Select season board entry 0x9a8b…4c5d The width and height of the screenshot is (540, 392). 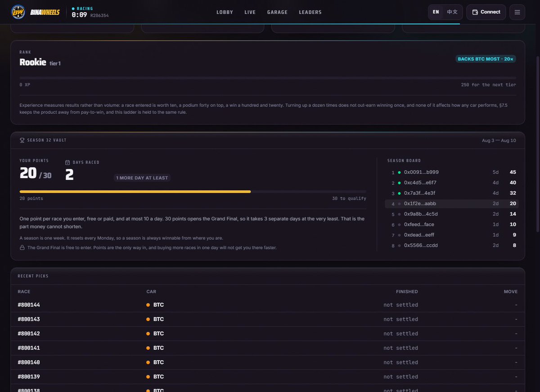[x=452, y=214]
